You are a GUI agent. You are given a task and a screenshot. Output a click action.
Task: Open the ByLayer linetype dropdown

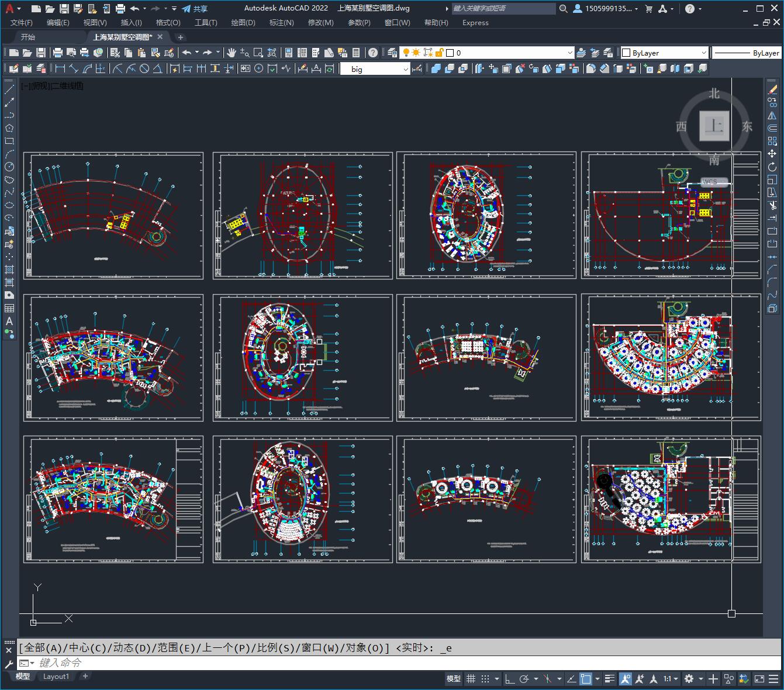[x=747, y=53]
